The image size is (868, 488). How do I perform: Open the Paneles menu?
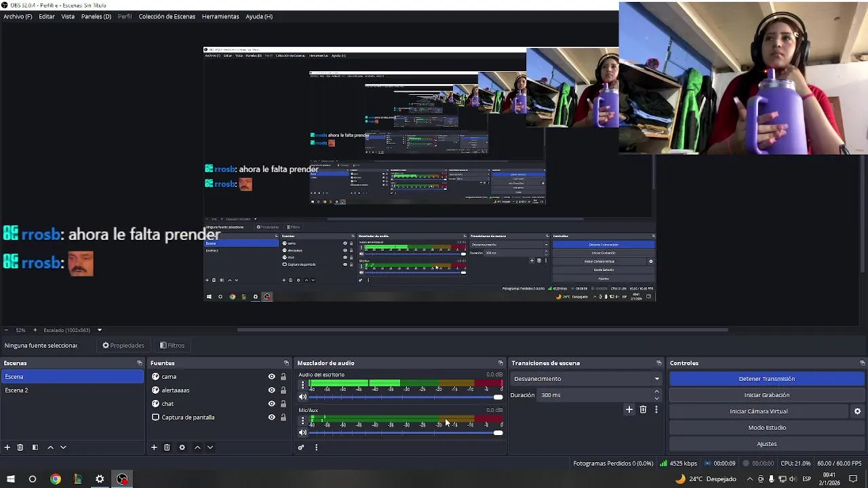click(96, 16)
